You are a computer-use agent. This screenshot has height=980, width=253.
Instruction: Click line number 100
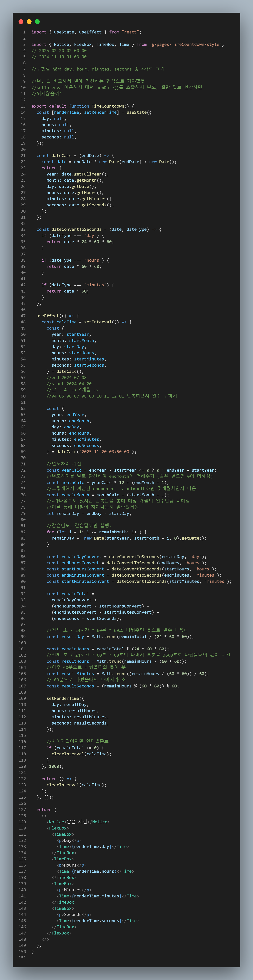point(22,643)
